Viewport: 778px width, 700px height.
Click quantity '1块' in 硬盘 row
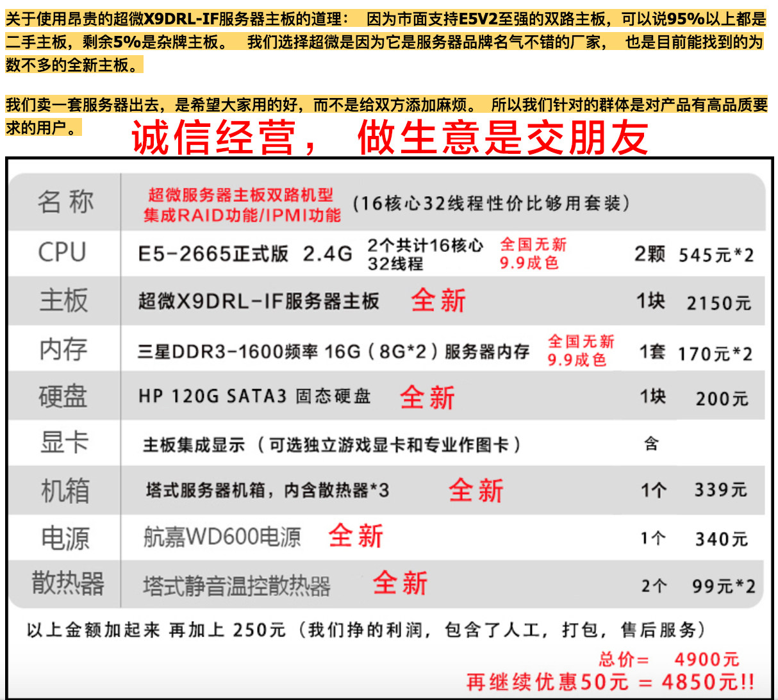click(x=652, y=397)
